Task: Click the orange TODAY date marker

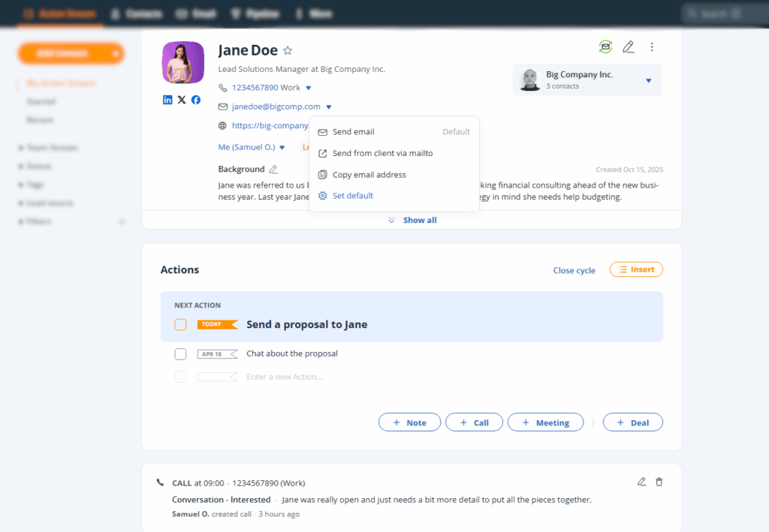Action: (217, 324)
